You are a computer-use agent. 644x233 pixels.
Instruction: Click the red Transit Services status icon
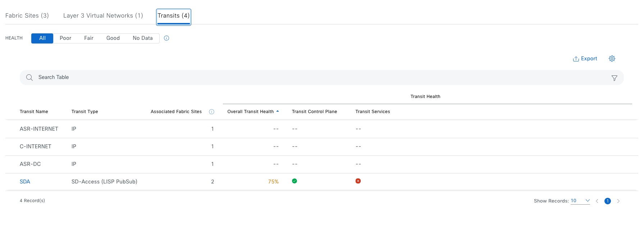click(x=358, y=181)
